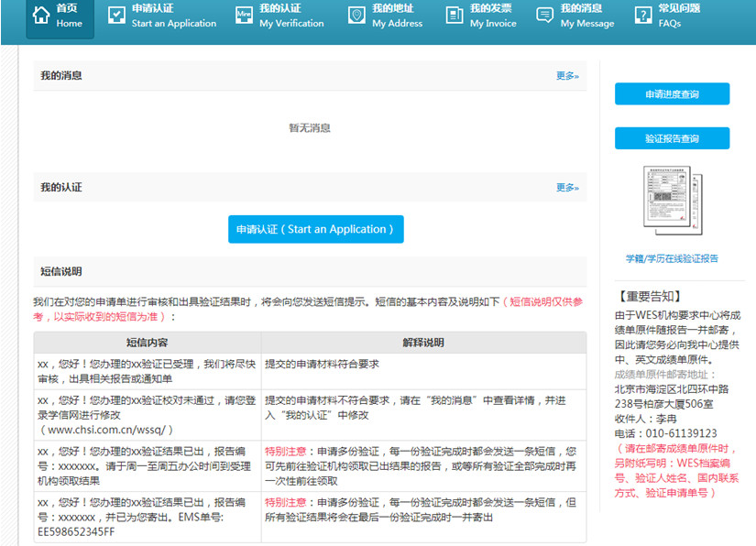Click the first red 特别注意 label in table
This screenshot has height=546, width=756.
(285, 452)
